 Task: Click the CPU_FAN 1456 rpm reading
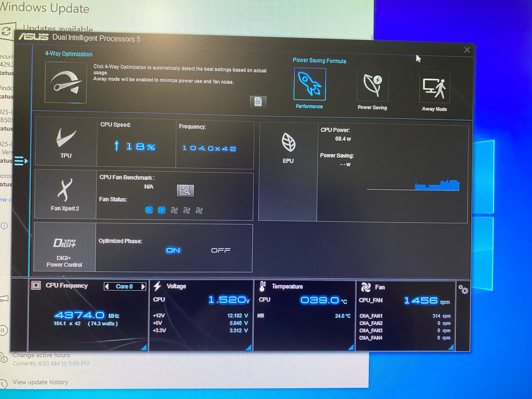[x=427, y=301]
